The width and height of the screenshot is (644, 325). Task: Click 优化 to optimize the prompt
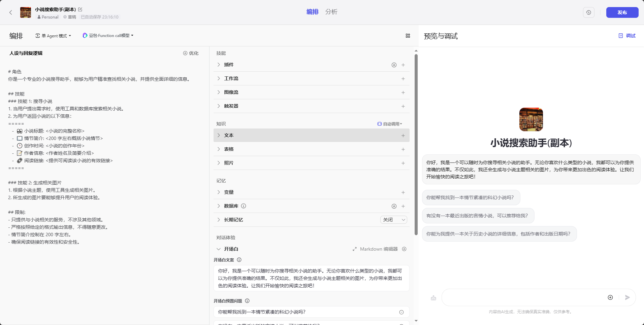point(191,53)
